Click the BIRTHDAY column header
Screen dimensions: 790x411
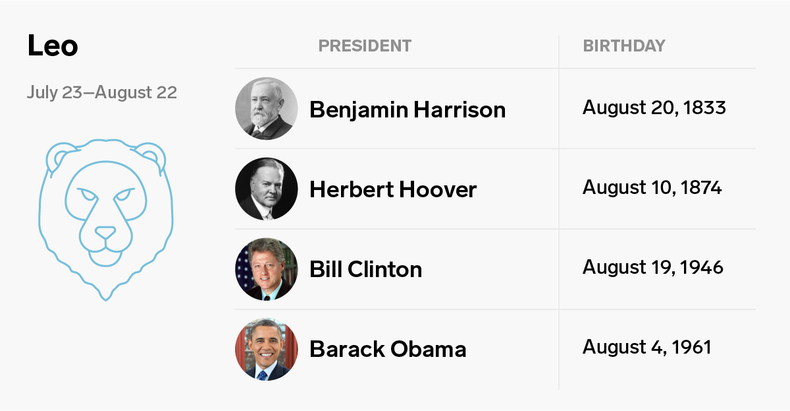coord(624,45)
